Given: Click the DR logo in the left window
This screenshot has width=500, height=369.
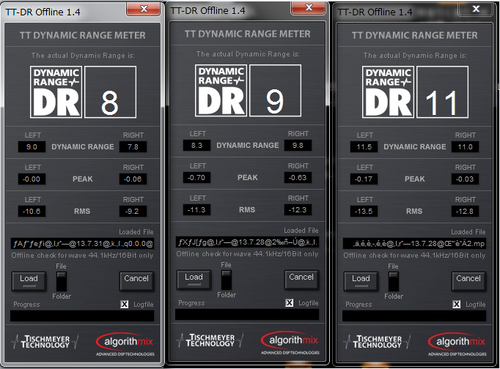Looking at the screenshot, I should (56, 92).
